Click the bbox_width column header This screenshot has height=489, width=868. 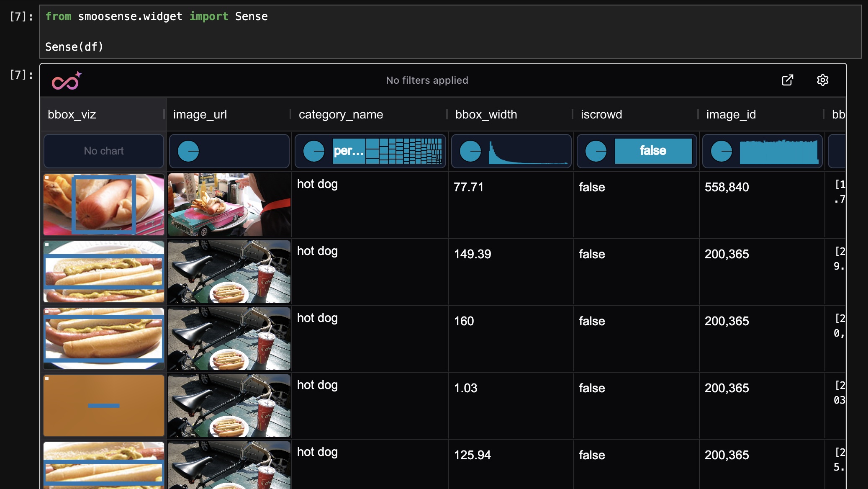click(x=486, y=114)
